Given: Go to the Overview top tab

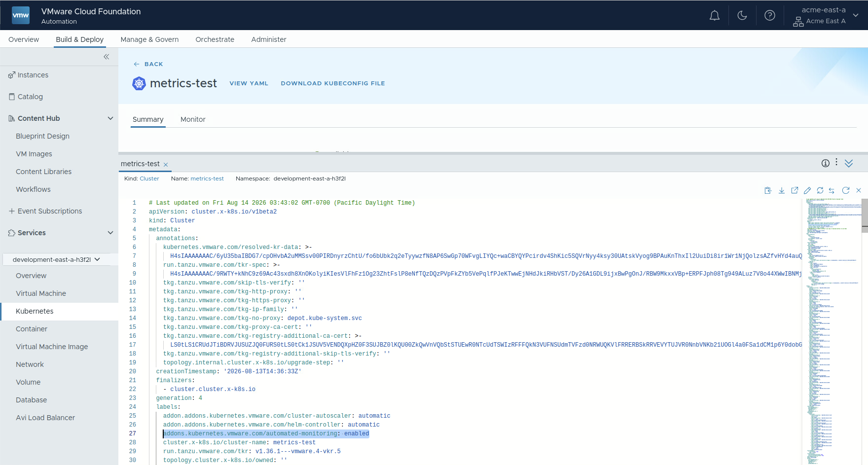Looking at the screenshot, I should point(24,39).
